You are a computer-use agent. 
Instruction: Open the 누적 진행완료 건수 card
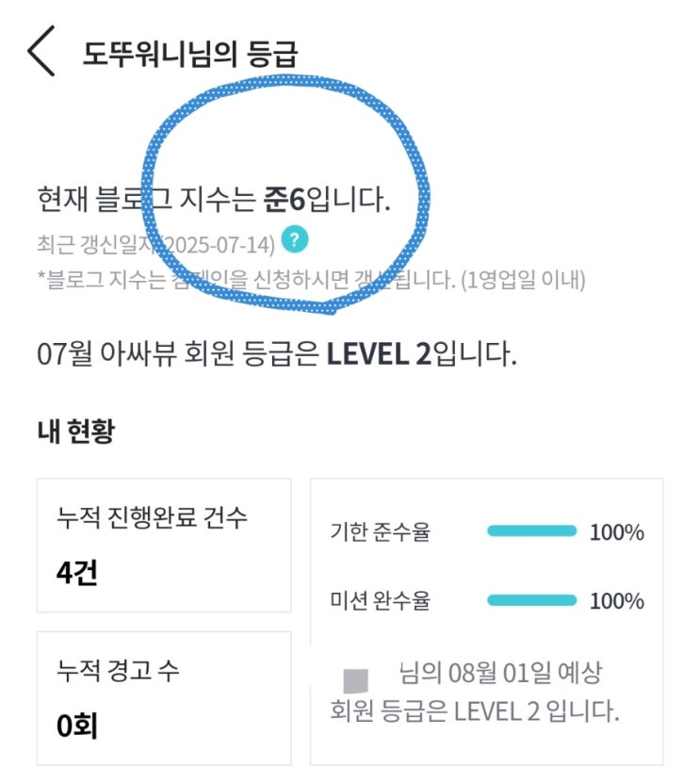pos(164,545)
